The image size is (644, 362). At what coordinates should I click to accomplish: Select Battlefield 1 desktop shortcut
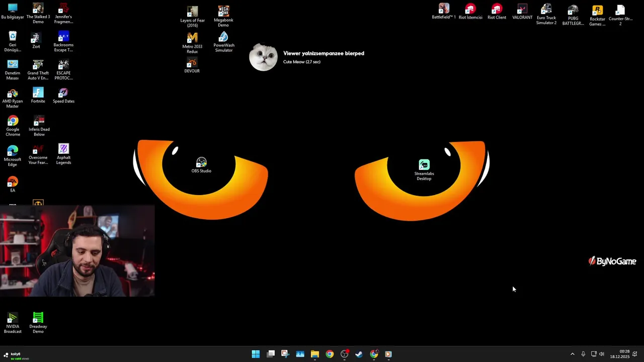point(444,11)
